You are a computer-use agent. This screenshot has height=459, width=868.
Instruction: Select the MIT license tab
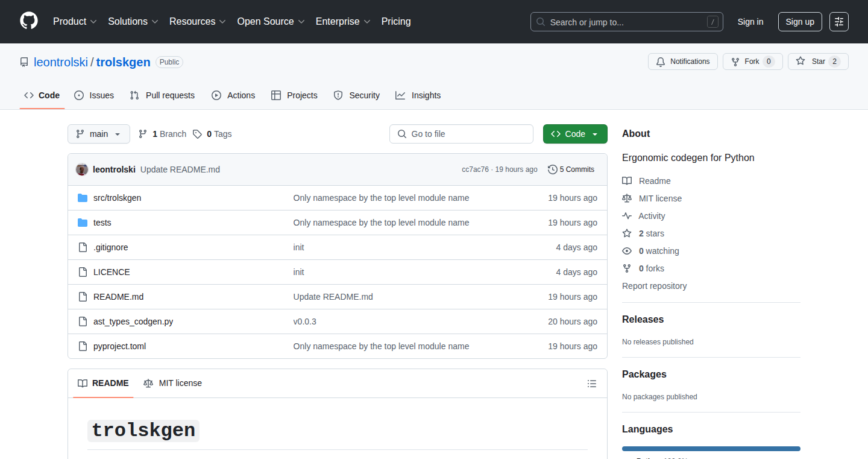coord(172,383)
